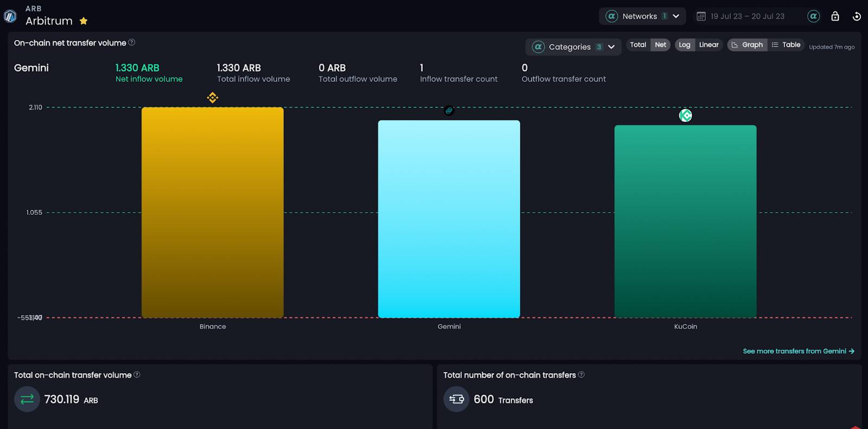Image resolution: width=868 pixels, height=429 pixels.
Task: Click the Gemini logo above cyan bar
Action: click(449, 111)
